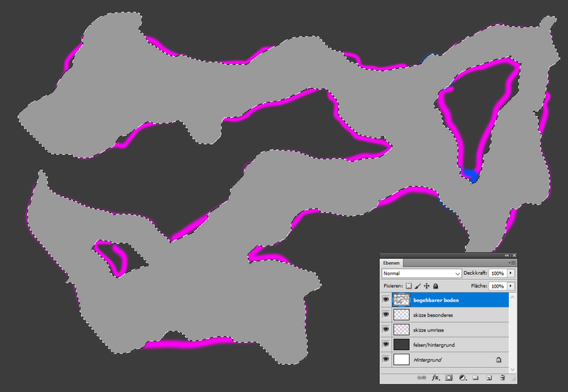Screen dimensions: 568x392
Task: Create new adjustment layer icon
Action: coord(462,378)
